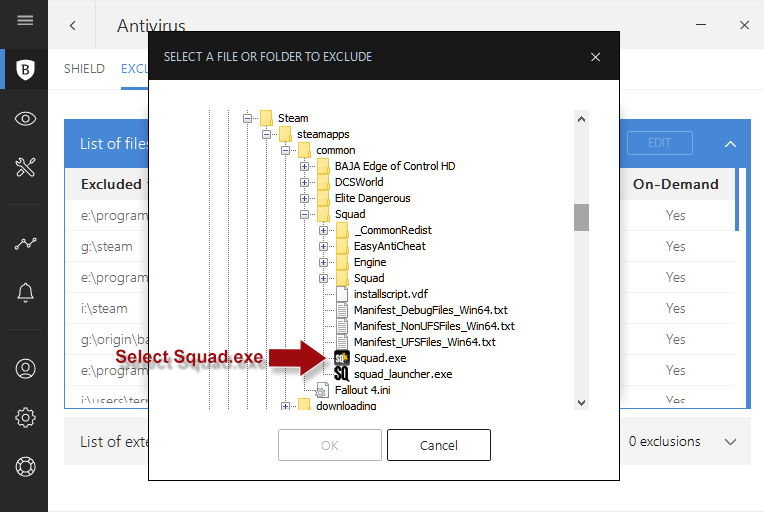Select the Fallout 4.ini file icon
The image size is (764, 512).
[322, 390]
